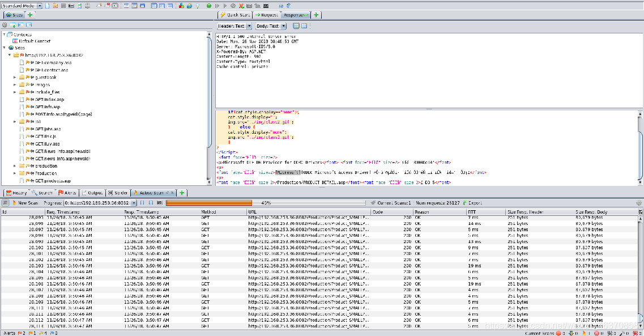The image size is (644, 336).
Task: Click the submit and step icon
Action: [x=217, y=6]
